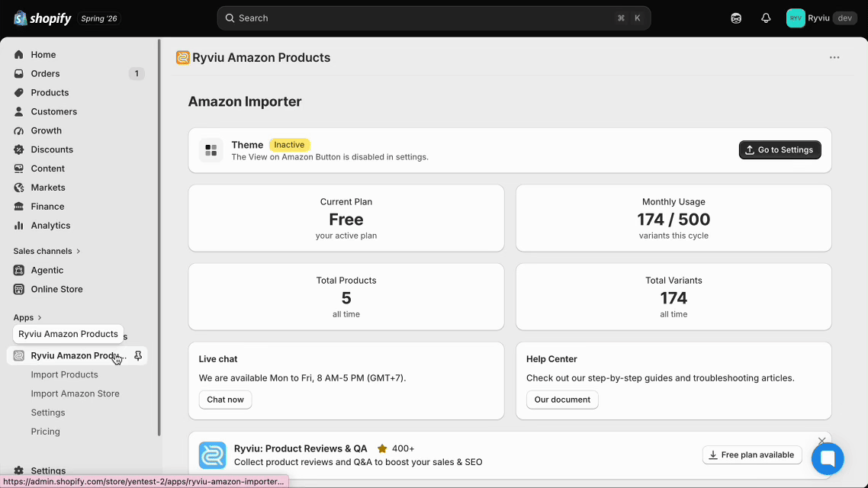Expand the Apps section

27,318
